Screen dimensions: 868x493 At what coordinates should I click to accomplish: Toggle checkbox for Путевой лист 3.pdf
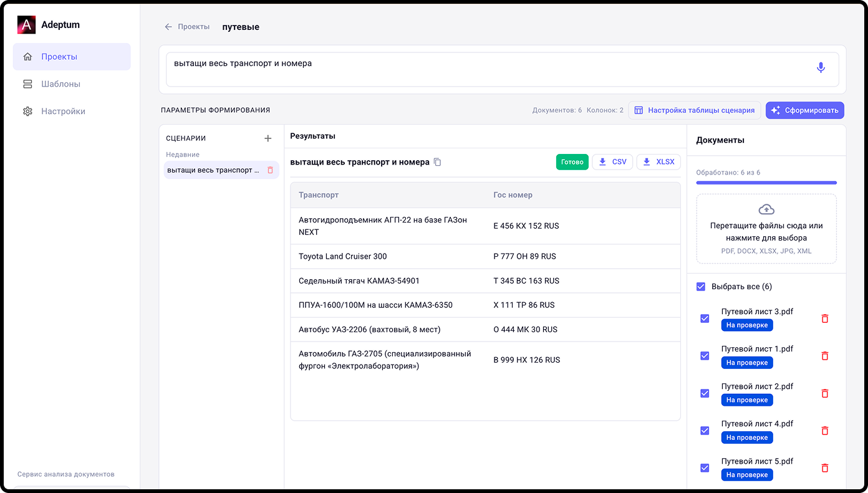[705, 318]
